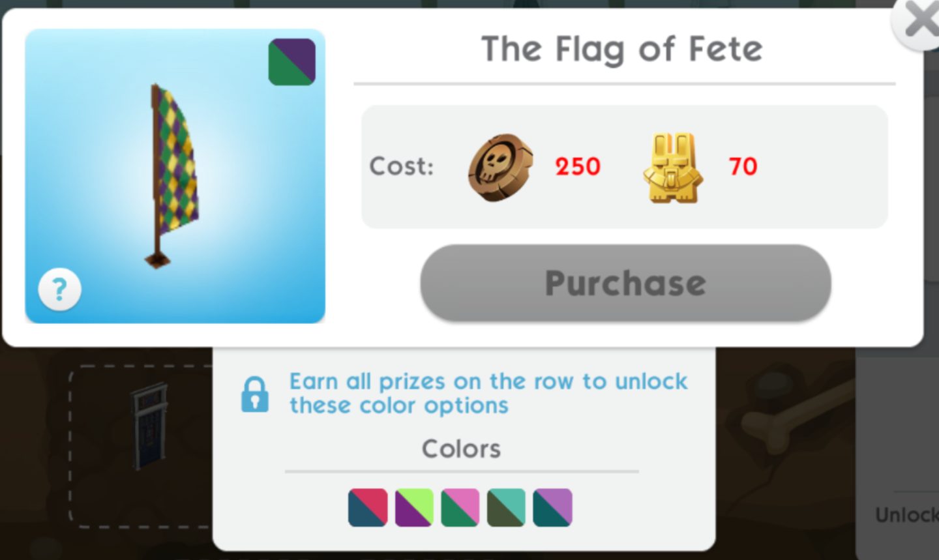
Task: Choose the pink and green color swatch
Action: (x=460, y=507)
